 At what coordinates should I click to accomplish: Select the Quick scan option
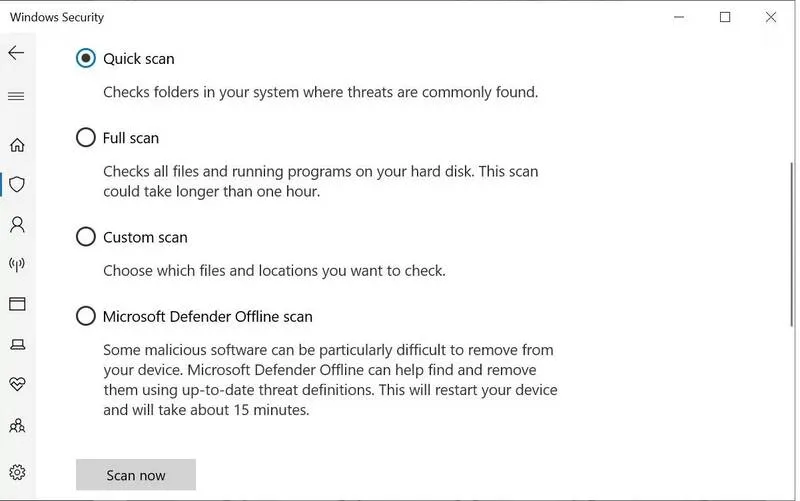pyautogui.click(x=86, y=59)
